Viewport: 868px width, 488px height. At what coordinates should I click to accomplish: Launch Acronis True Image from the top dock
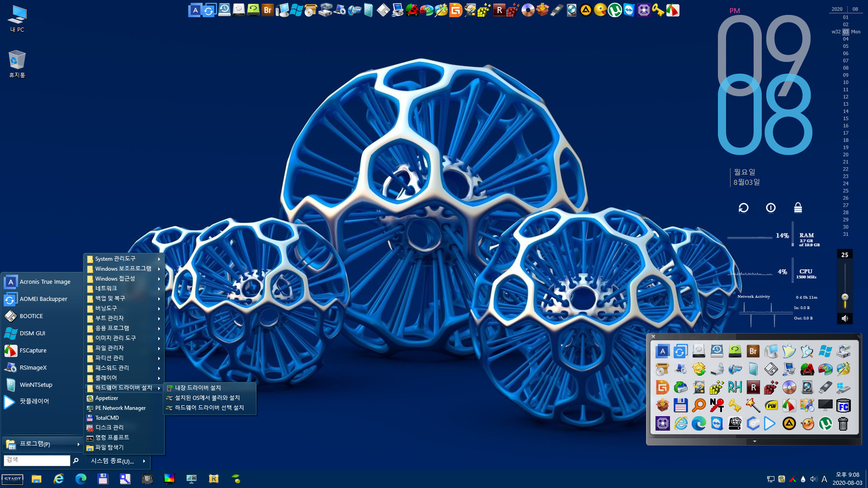click(x=195, y=10)
